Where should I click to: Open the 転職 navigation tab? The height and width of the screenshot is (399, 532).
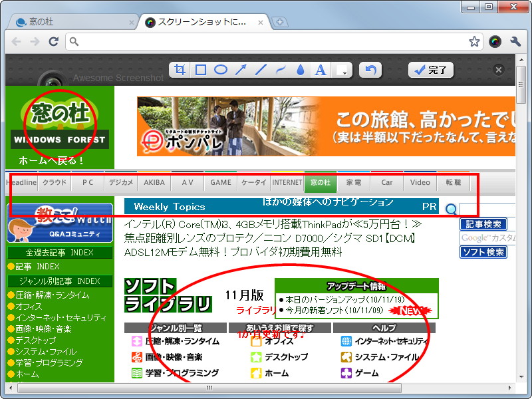(x=454, y=182)
